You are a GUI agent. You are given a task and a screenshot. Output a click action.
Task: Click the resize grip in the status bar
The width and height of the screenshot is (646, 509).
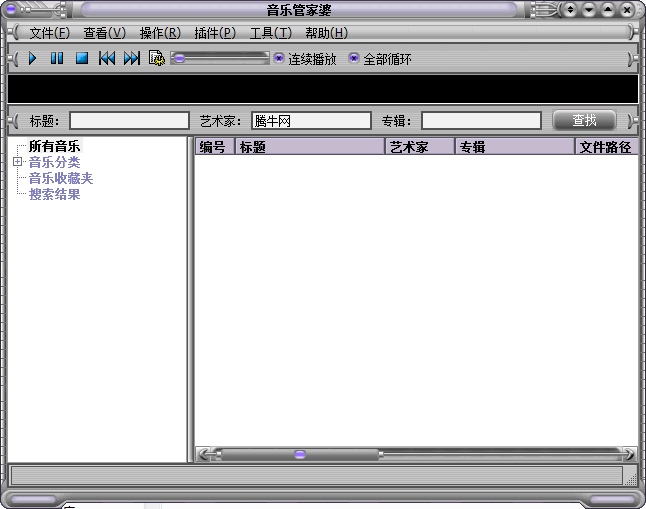point(630,478)
